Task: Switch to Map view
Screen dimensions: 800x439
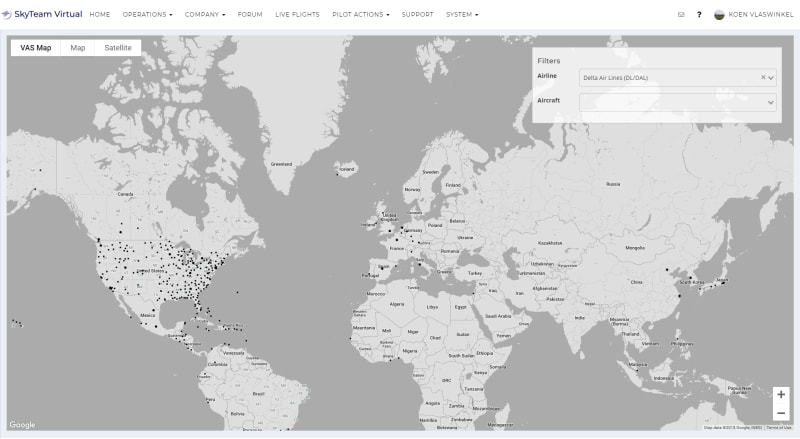Action: 78,48
